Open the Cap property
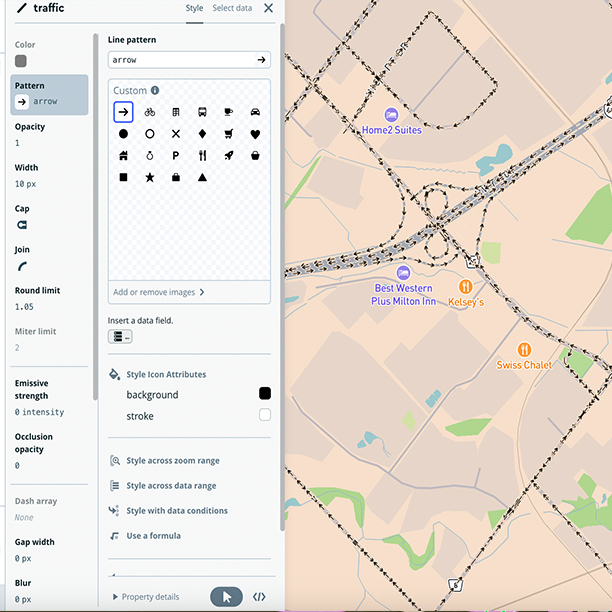This screenshot has height=612, width=612. coord(49,217)
